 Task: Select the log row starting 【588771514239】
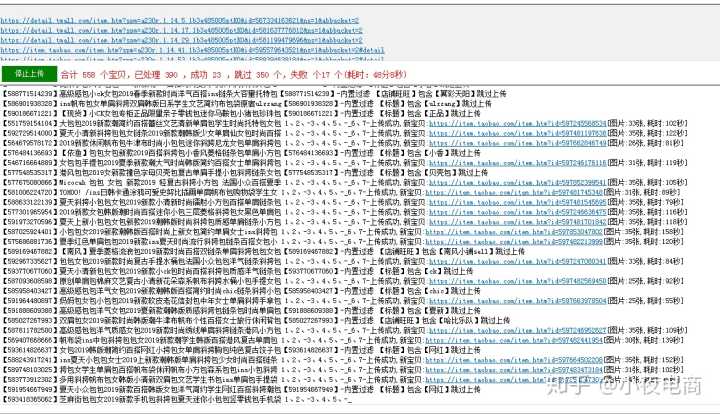pyautogui.click(x=253, y=94)
